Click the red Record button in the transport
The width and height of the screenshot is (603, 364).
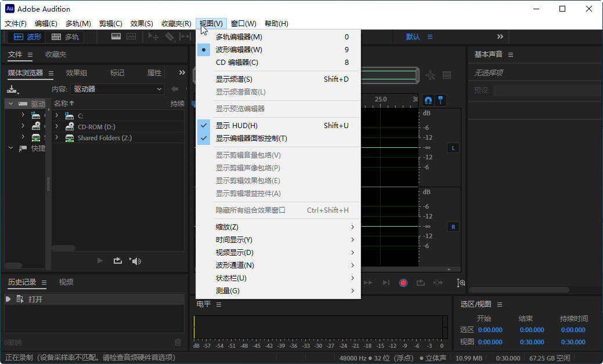pyautogui.click(x=403, y=283)
